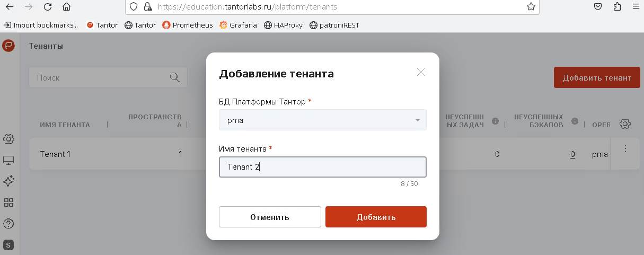Open the user avatar S icon
This screenshot has width=644, height=255.
(8, 245)
